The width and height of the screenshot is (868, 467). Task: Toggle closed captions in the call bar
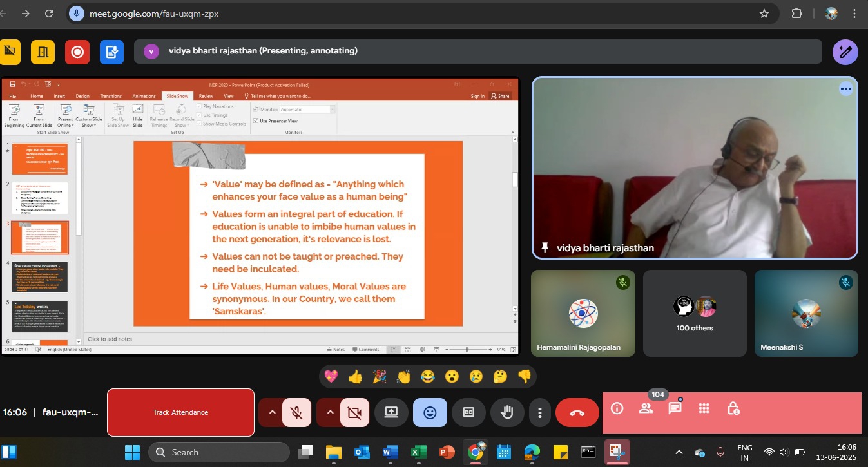coord(468,413)
